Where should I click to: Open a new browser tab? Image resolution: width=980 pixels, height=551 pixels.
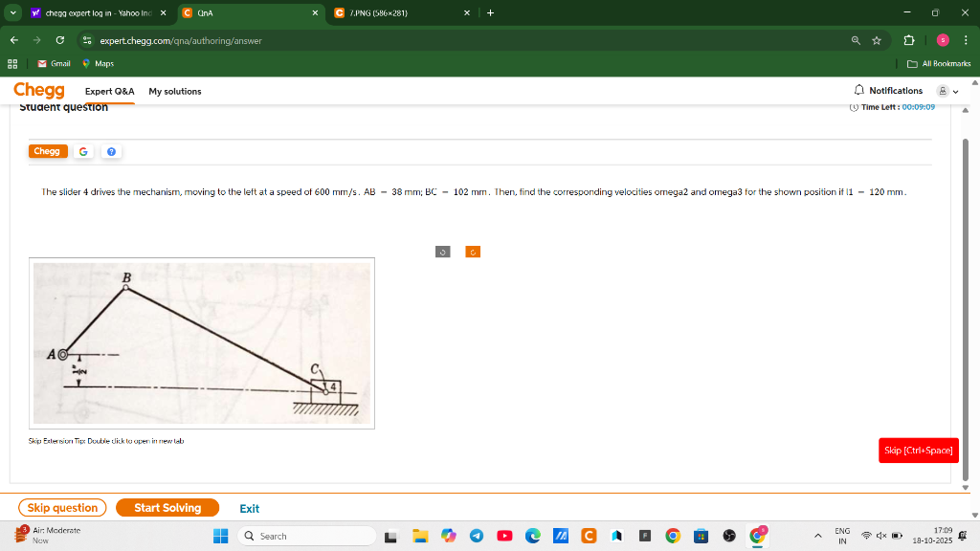point(491,12)
